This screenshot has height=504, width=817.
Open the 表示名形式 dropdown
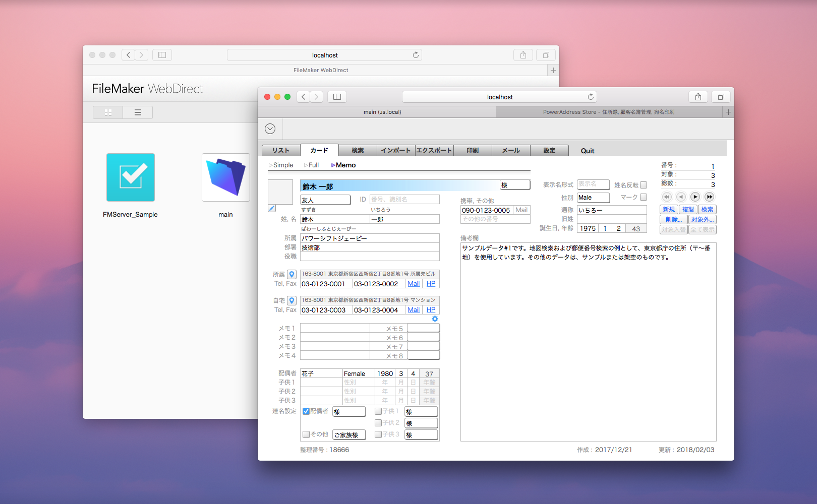tap(594, 184)
